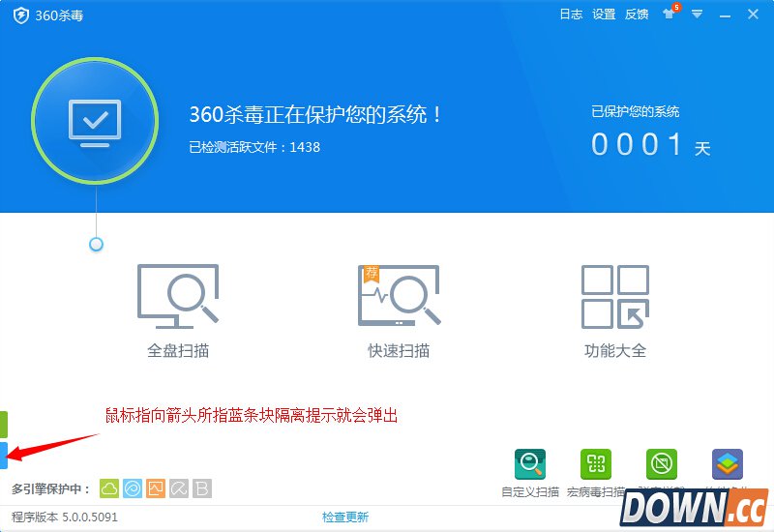The width and height of the screenshot is (774, 532).
Task: Open the green popup-blocker icon
Action: [662, 464]
